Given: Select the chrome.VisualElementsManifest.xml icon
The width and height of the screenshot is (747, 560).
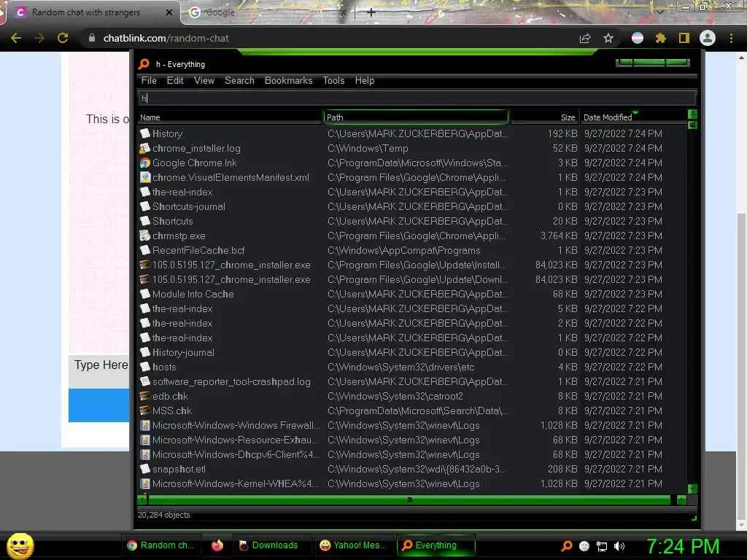Looking at the screenshot, I should pos(145,178).
